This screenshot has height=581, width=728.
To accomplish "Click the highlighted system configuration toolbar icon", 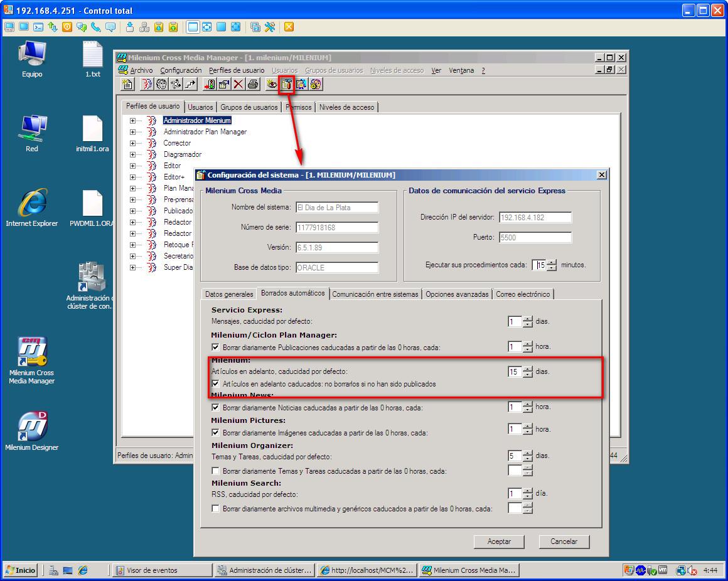I will pyautogui.click(x=287, y=85).
